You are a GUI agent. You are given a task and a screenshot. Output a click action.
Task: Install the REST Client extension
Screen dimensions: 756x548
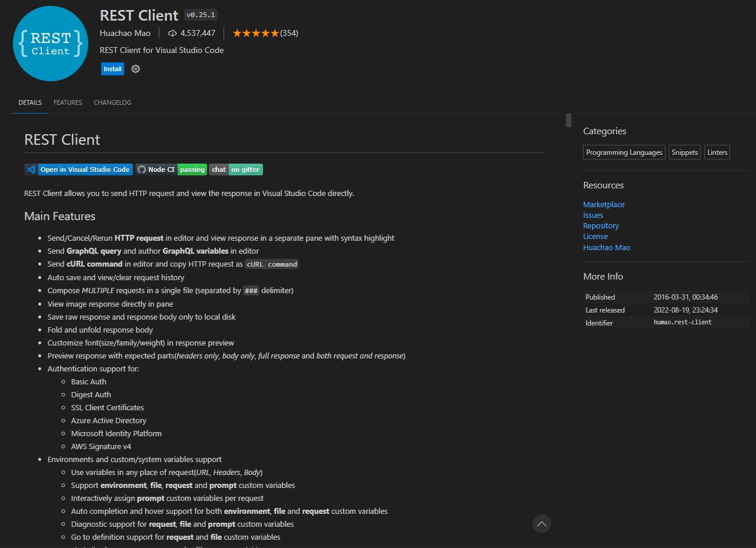[112, 69]
